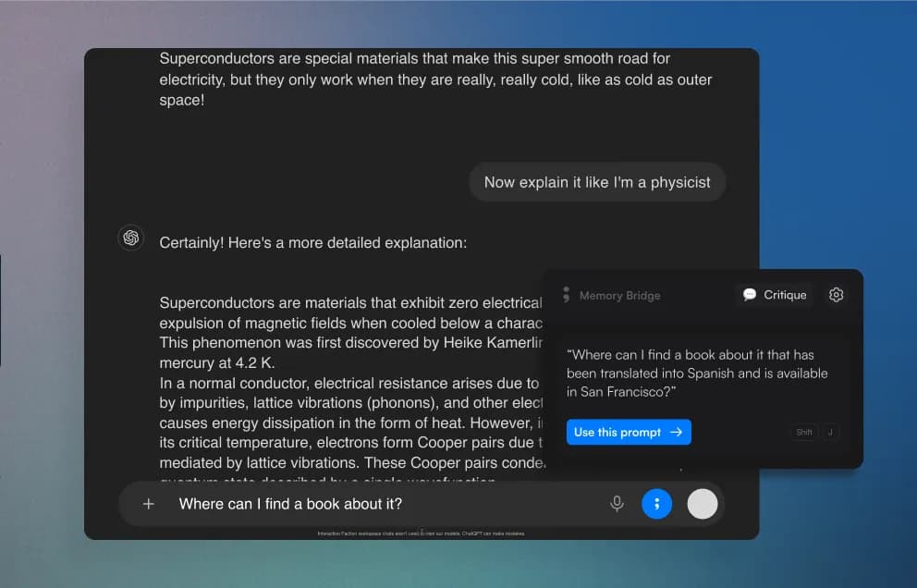
Task: Click the Shift key shortcut badge
Action: [804, 432]
